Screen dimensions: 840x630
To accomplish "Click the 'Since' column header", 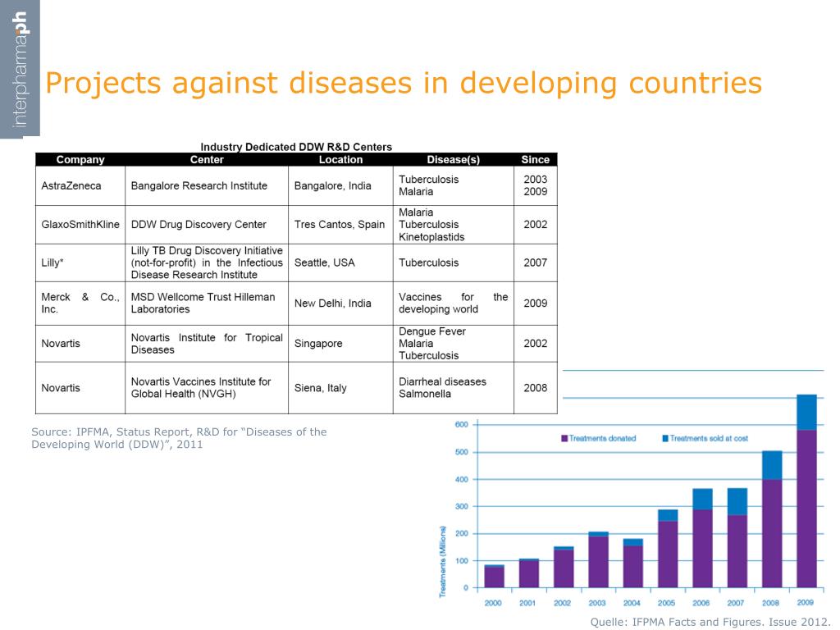I will tap(535, 160).
